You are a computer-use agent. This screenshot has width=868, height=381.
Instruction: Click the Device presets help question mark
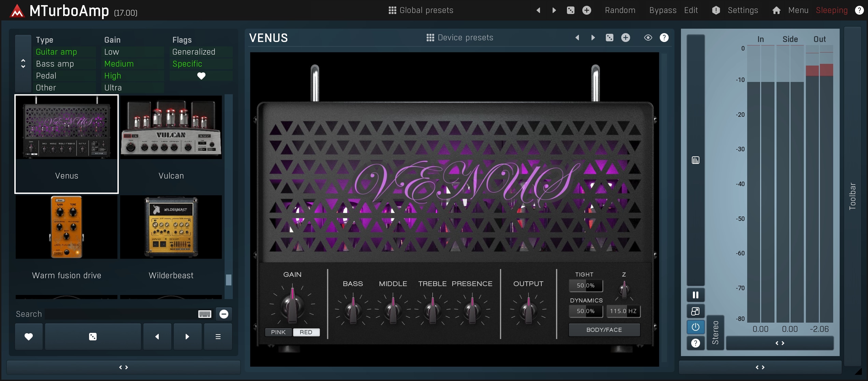point(664,38)
